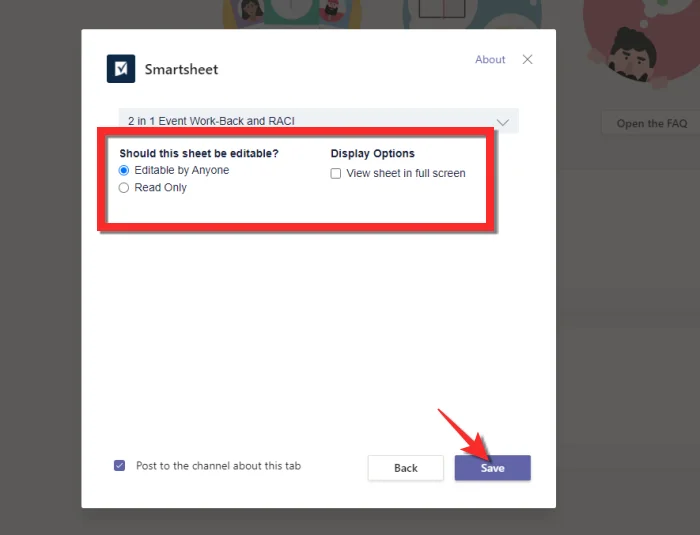Select Editable by Anyone radio button
The image size is (700, 535).
(124, 170)
